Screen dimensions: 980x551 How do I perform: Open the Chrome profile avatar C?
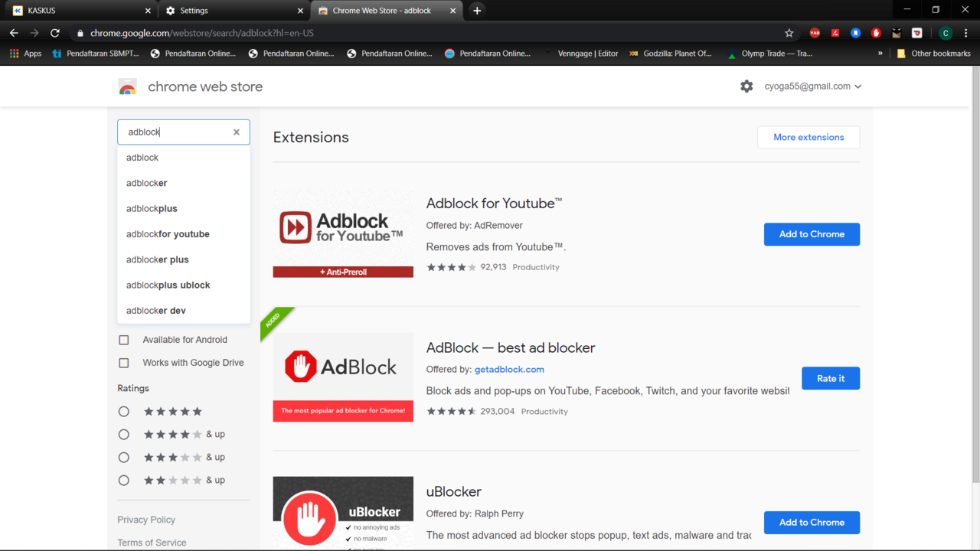(x=946, y=33)
